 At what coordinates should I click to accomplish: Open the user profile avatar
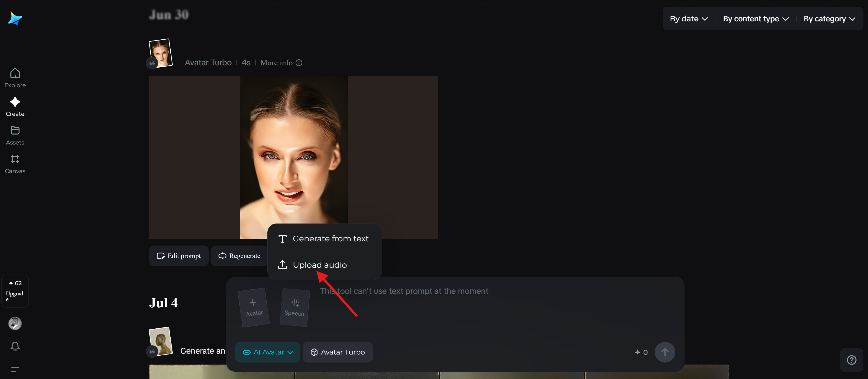[15, 323]
